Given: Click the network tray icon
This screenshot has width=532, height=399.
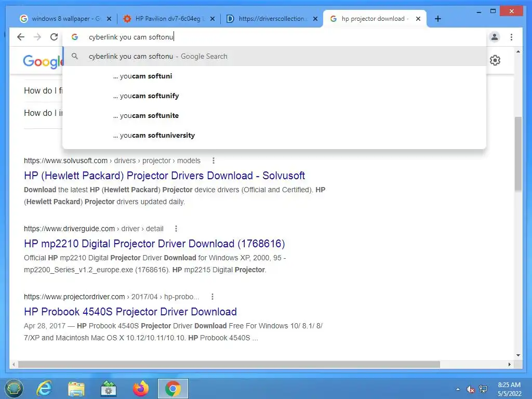Looking at the screenshot, I should point(483,389).
